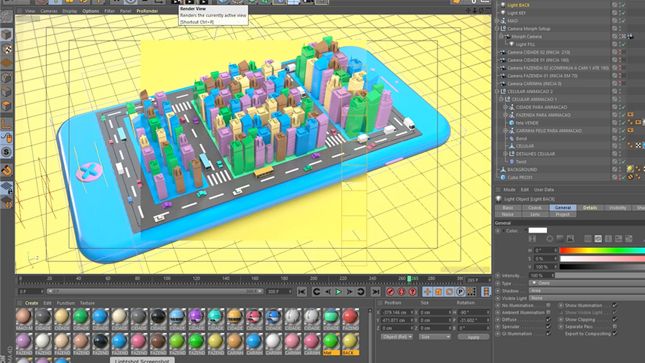The width and height of the screenshot is (645, 363).
Task: Adjust the hue gradient slider
Action: [x=602, y=250]
